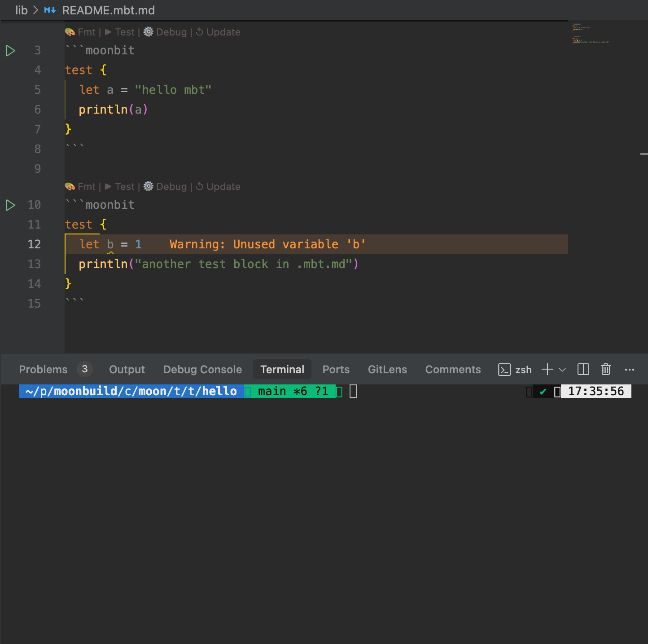Image resolution: width=648 pixels, height=644 pixels.
Task: Switch to the Problems tab
Action: click(x=43, y=370)
